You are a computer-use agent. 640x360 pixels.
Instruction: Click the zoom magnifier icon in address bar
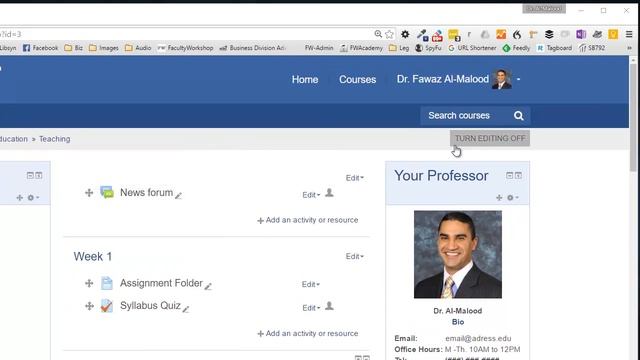click(378, 34)
